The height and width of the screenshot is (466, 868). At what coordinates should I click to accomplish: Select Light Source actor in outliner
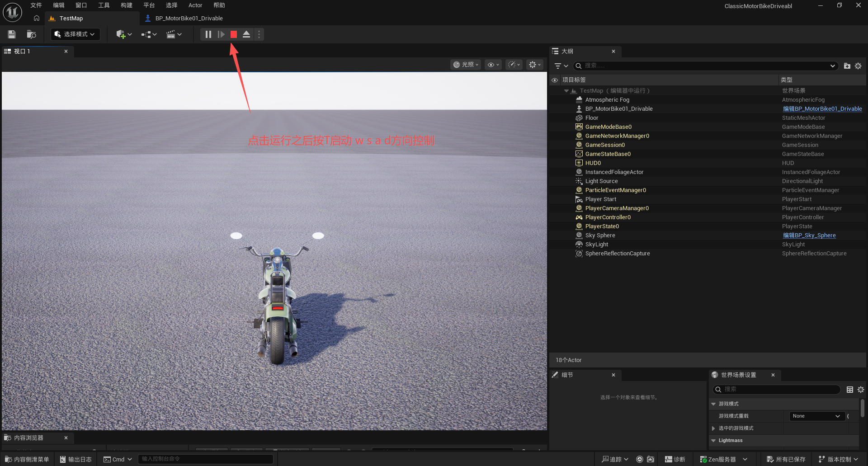(x=601, y=181)
